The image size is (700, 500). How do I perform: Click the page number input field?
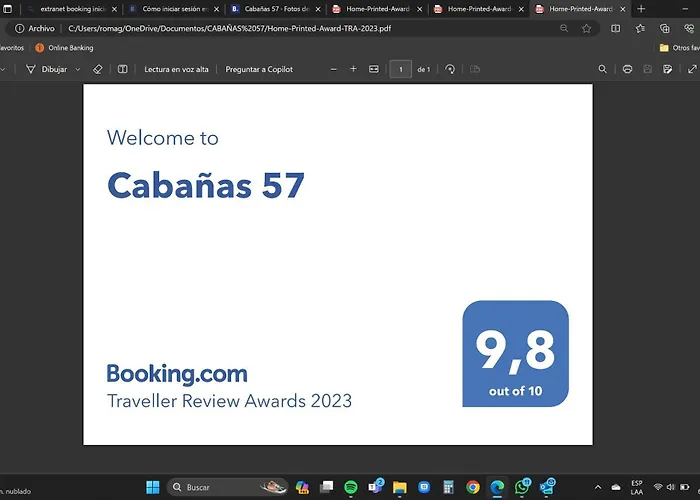coord(400,69)
